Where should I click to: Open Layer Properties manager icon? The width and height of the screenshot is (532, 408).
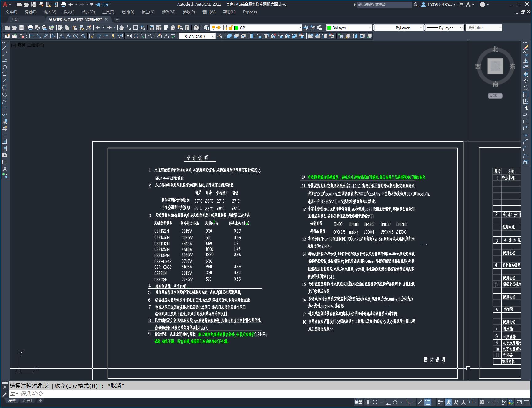[206, 28]
